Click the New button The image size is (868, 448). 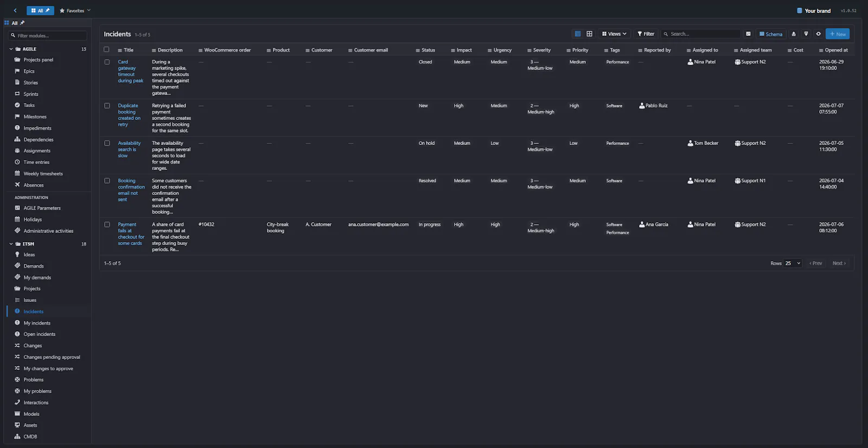[x=838, y=34]
